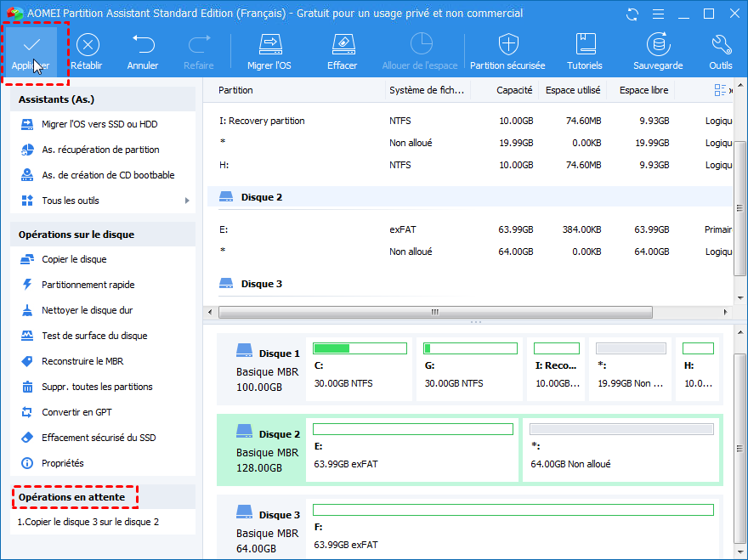The image size is (748, 560).
Task: Toggle the partition list view layout icon
Action: coord(721,90)
